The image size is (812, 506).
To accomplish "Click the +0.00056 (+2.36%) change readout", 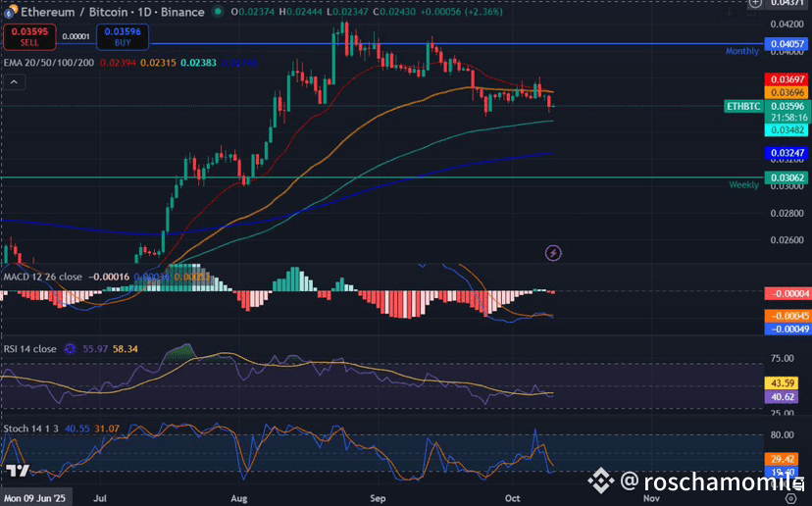I will (x=461, y=12).
